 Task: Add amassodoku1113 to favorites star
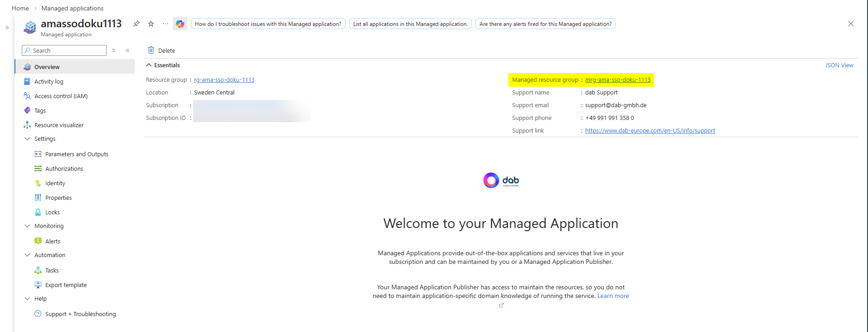coord(151,24)
